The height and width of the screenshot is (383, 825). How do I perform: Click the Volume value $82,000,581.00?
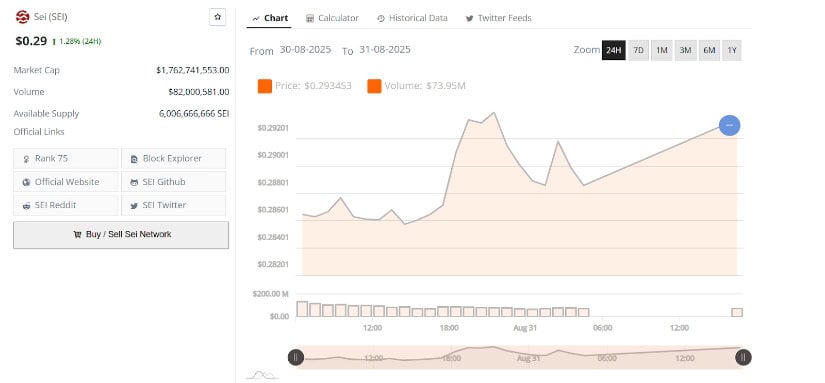coord(199,92)
